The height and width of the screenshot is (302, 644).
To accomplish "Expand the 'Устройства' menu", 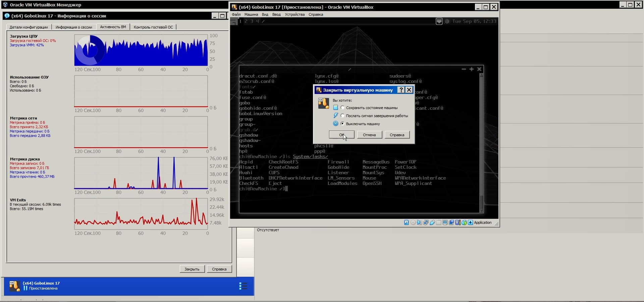I will [294, 14].
